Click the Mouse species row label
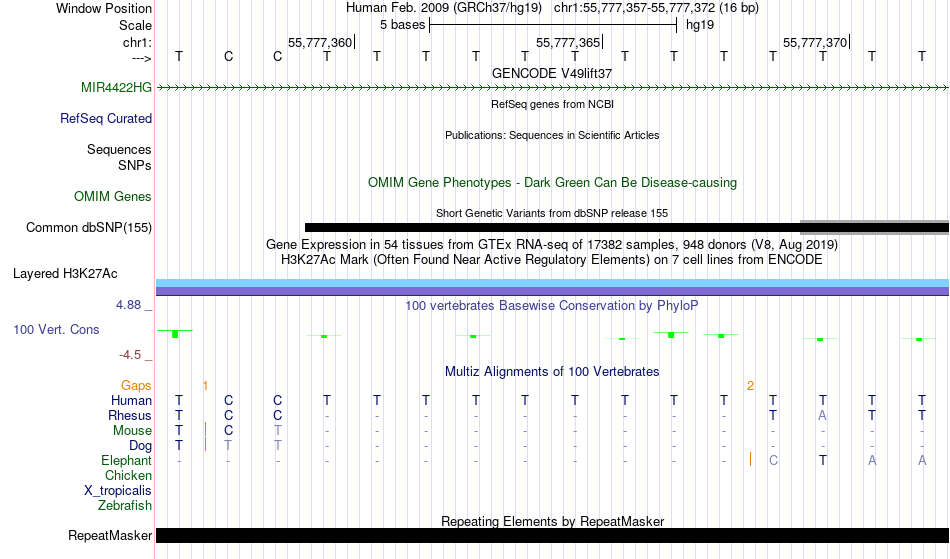This screenshot has width=950, height=559. (132, 431)
